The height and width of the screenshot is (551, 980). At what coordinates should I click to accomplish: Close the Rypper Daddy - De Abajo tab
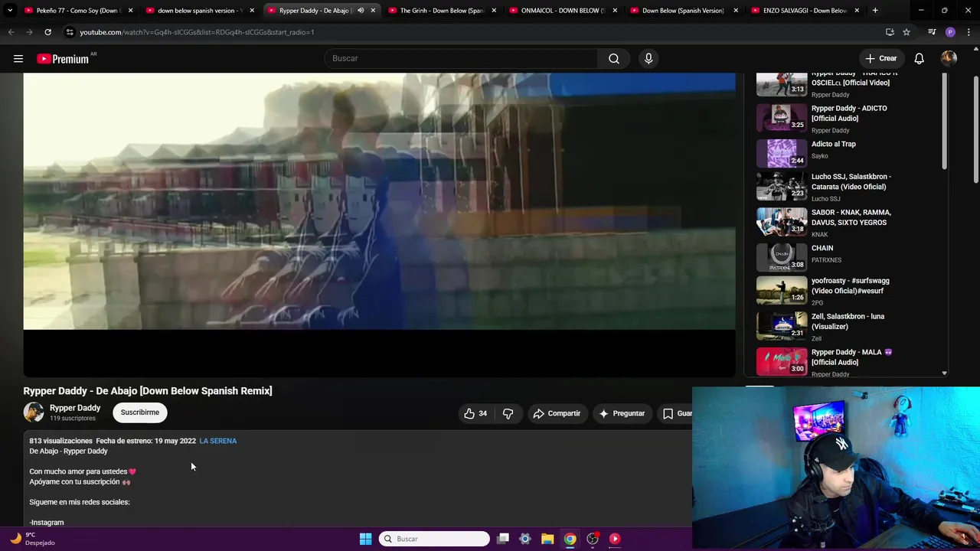click(x=373, y=11)
